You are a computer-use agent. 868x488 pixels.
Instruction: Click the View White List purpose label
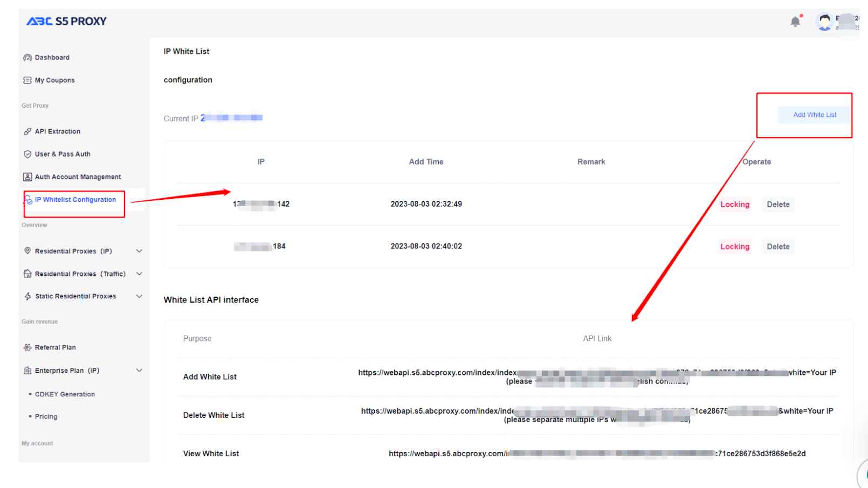[x=211, y=454]
